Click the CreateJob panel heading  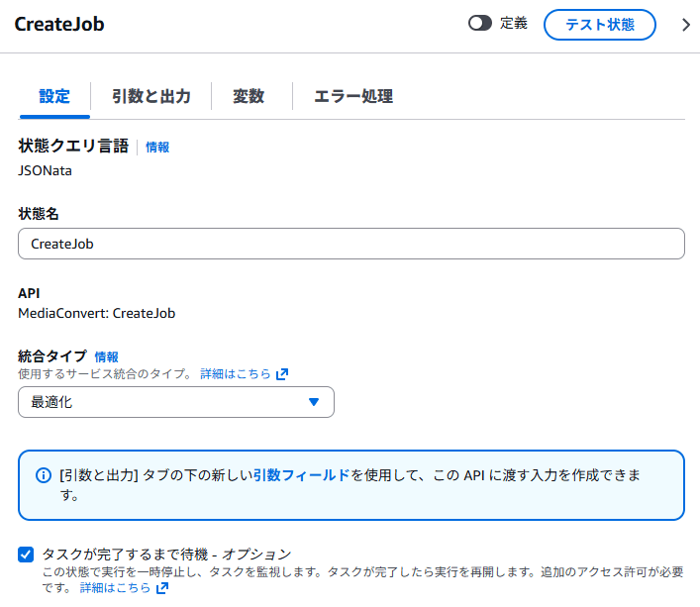coord(59,25)
